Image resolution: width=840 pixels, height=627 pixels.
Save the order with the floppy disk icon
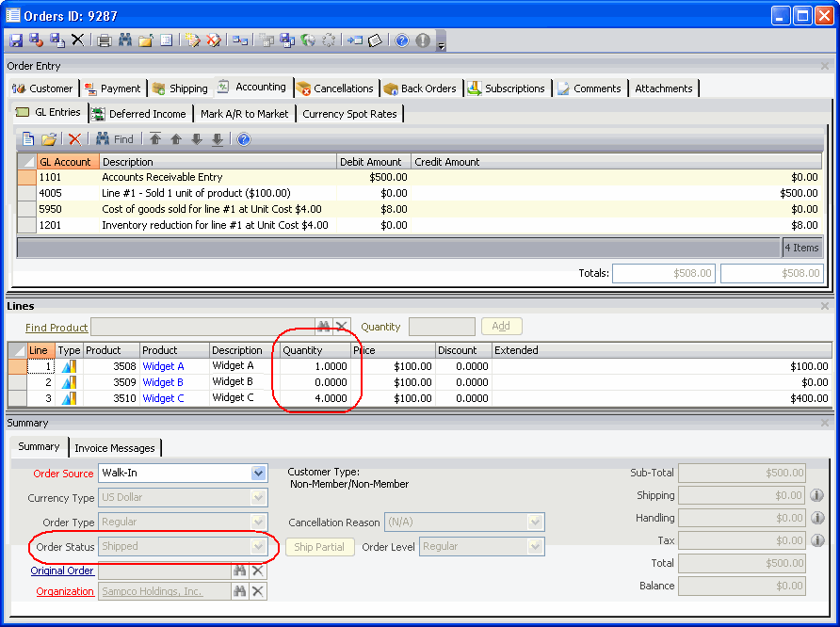16,40
